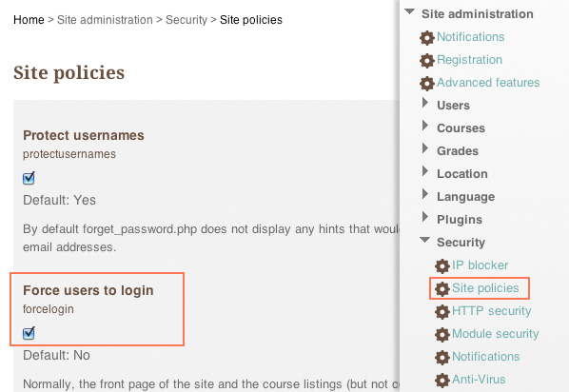Click the gear icon beside HTTP security
This screenshot has width=569, height=392.
[442, 311]
